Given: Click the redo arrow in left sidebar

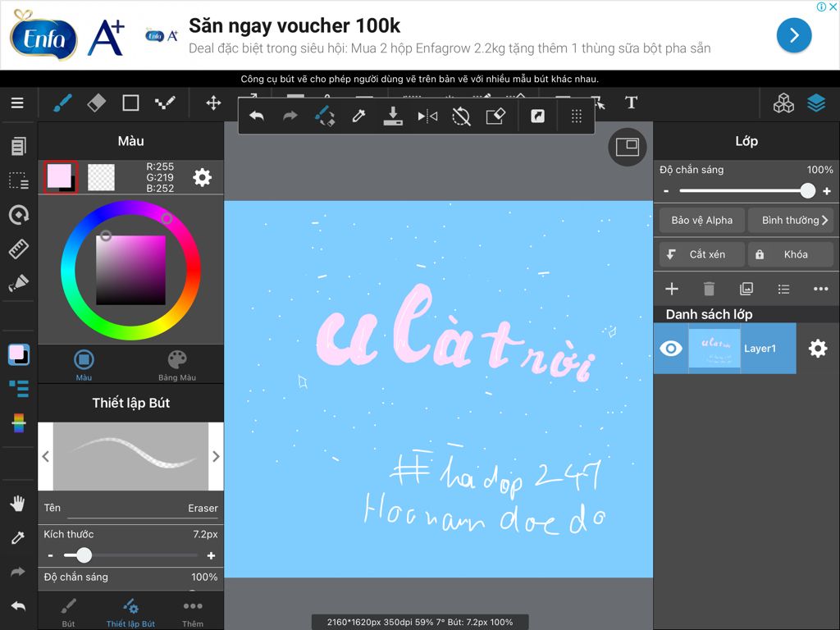Looking at the screenshot, I should point(18,572).
